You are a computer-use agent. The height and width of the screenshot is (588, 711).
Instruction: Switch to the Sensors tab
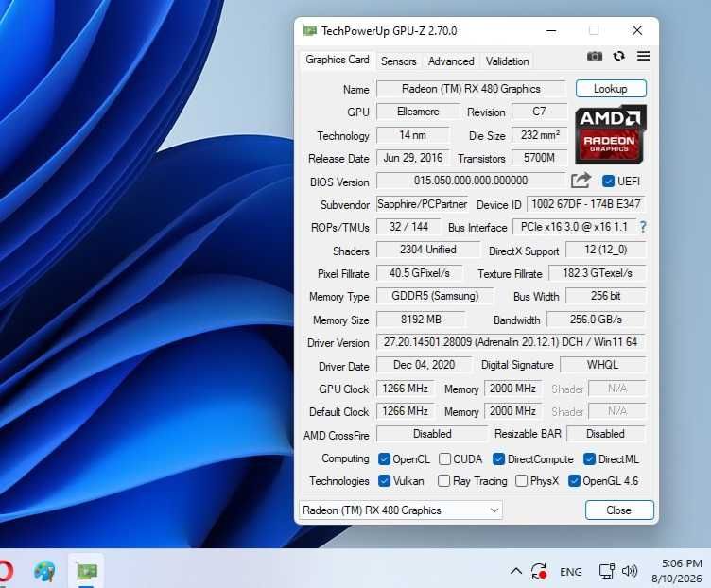pyautogui.click(x=399, y=61)
